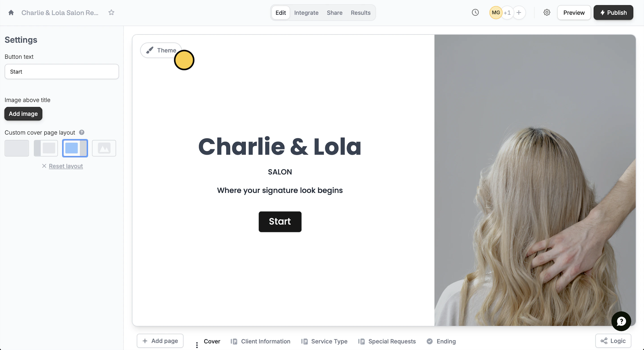The width and height of the screenshot is (644, 350).
Task: Go to the home icon
Action: pos(11,13)
